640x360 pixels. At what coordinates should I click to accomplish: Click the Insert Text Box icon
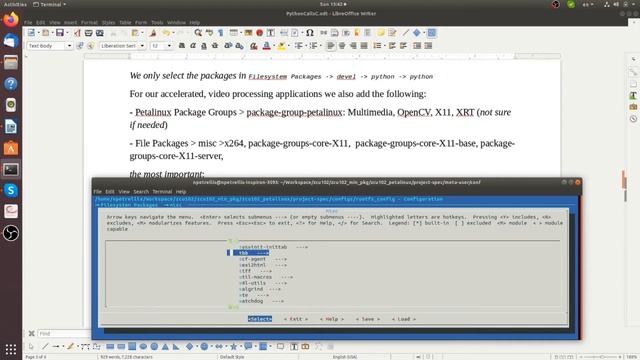tap(270, 33)
